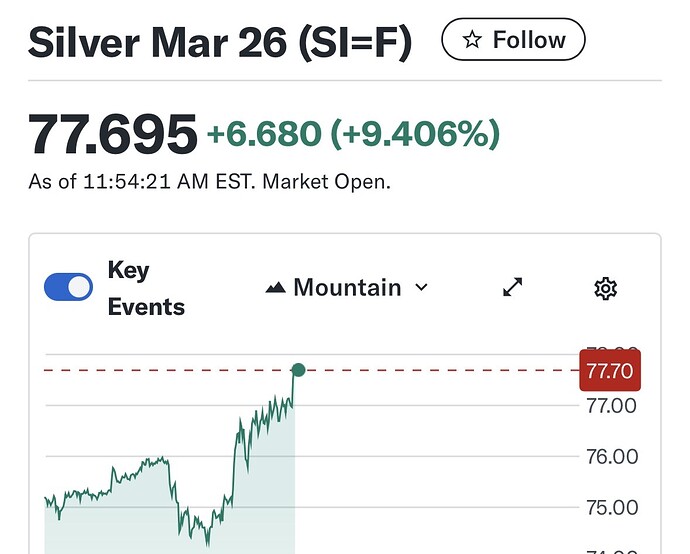Click the mountain chart type icon

[276, 288]
